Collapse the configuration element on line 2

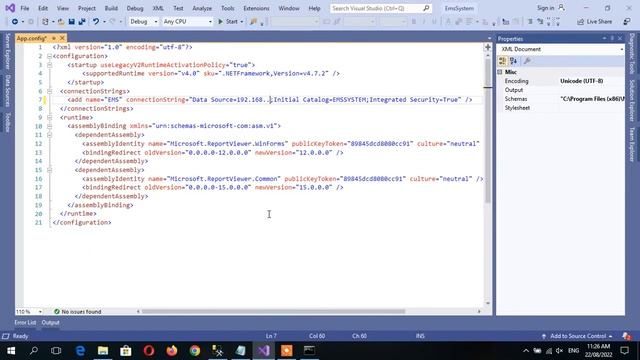click(x=49, y=56)
